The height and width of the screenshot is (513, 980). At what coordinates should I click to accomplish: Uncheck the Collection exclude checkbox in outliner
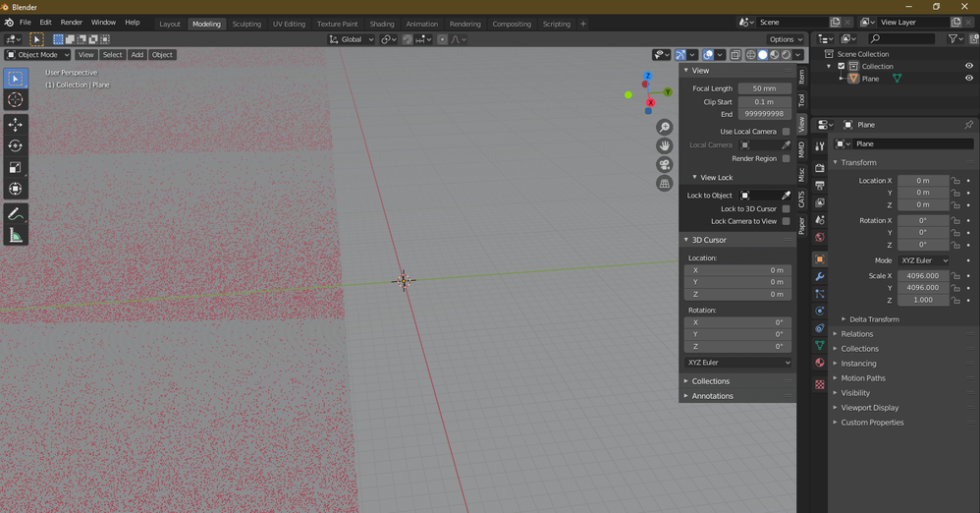tap(842, 66)
